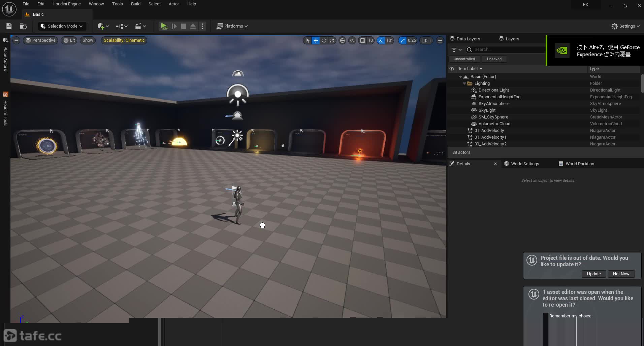Image resolution: width=644 pixels, height=346 pixels.
Task: Open the outliner filter options dropdown
Action: click(x=456, y=50)
